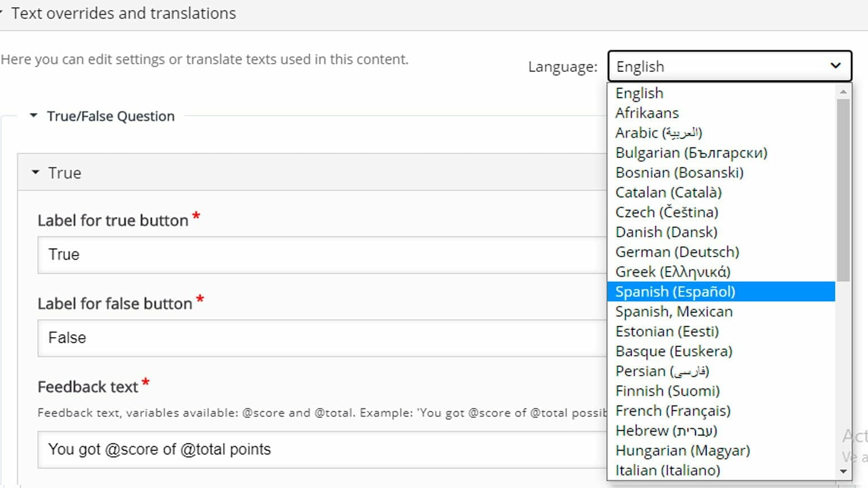Choose Bulgarian (Български) from the list
Image resolution: width=868 pixels, height=488 pixels.
(721, 152)
